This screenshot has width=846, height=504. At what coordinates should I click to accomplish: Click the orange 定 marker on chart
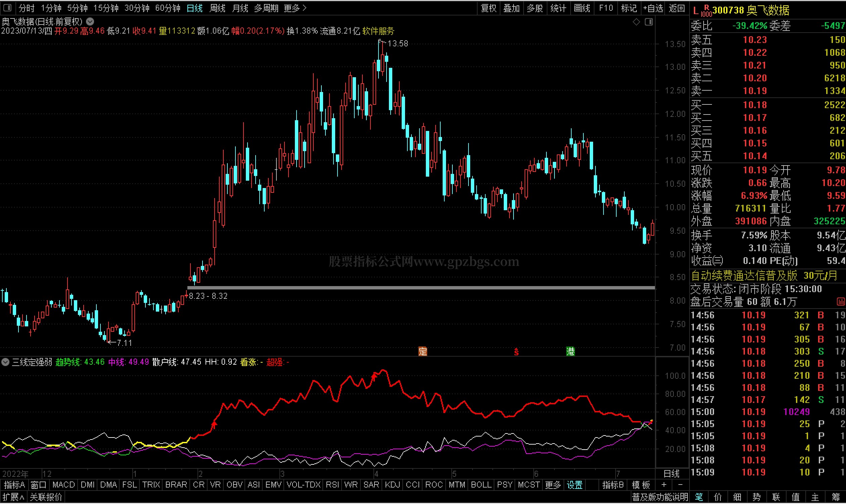tap(422, 352)
